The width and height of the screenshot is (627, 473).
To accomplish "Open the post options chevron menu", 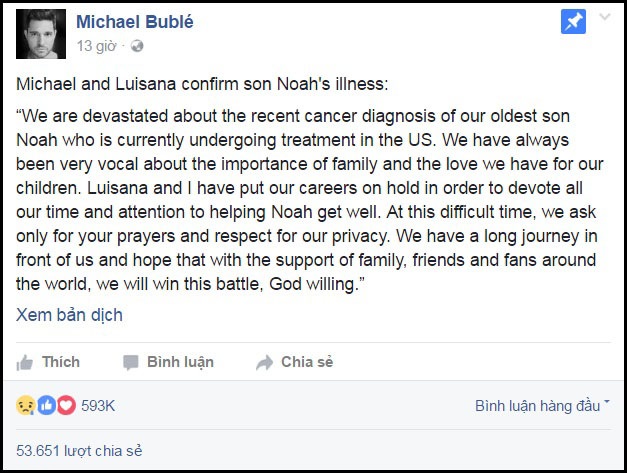I will (604, 19).
